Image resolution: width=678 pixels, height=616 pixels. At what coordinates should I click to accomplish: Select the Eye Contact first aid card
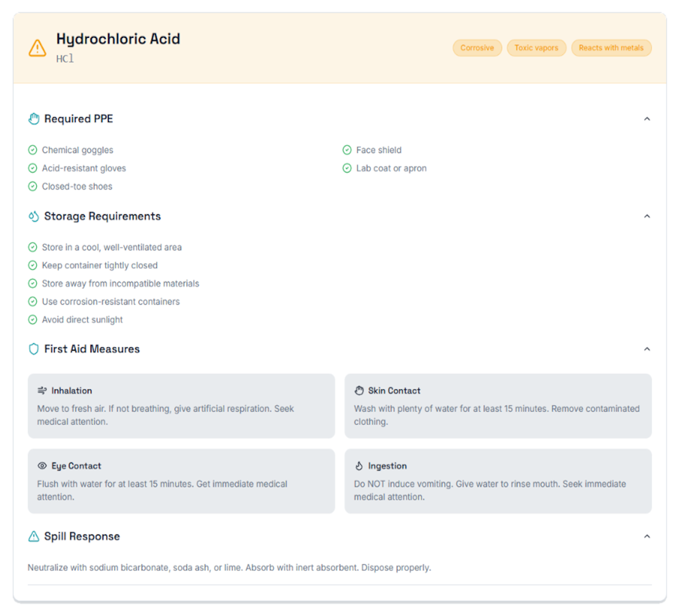coord(181,481)
